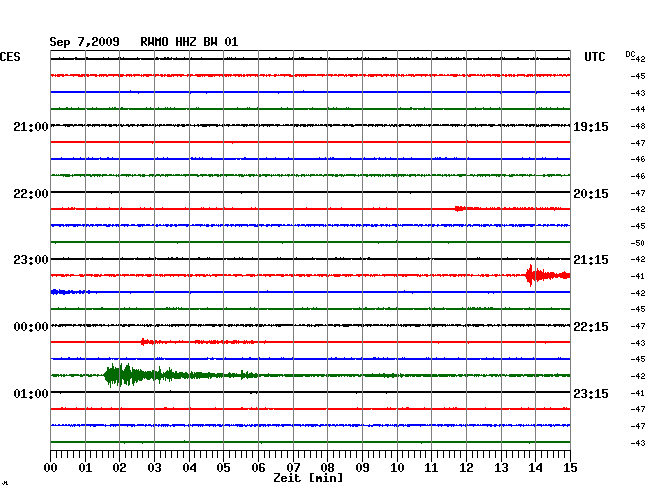Click the '21:00' local time label
The height and width of the screenshot is (494, 650).
[x=31, y=127]
